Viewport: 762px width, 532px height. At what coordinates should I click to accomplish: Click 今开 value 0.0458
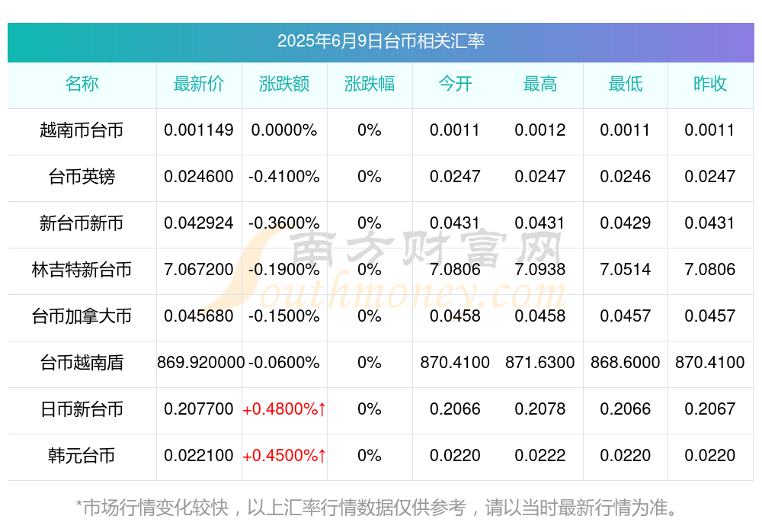coord(455,316)
